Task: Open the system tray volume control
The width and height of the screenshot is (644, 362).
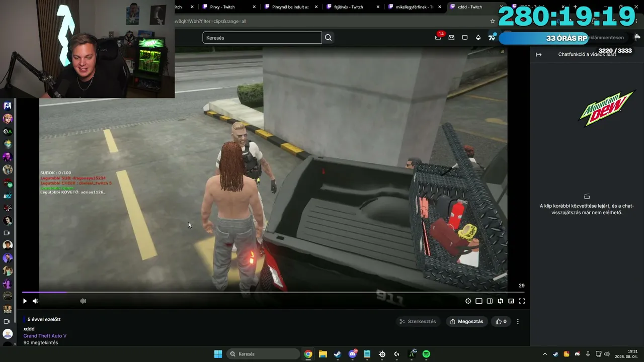Action: pos(607,354)
